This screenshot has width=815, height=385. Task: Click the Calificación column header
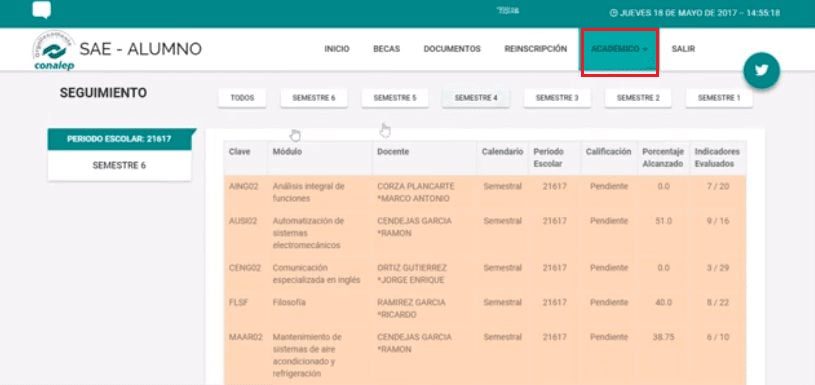tap(608, 152)
